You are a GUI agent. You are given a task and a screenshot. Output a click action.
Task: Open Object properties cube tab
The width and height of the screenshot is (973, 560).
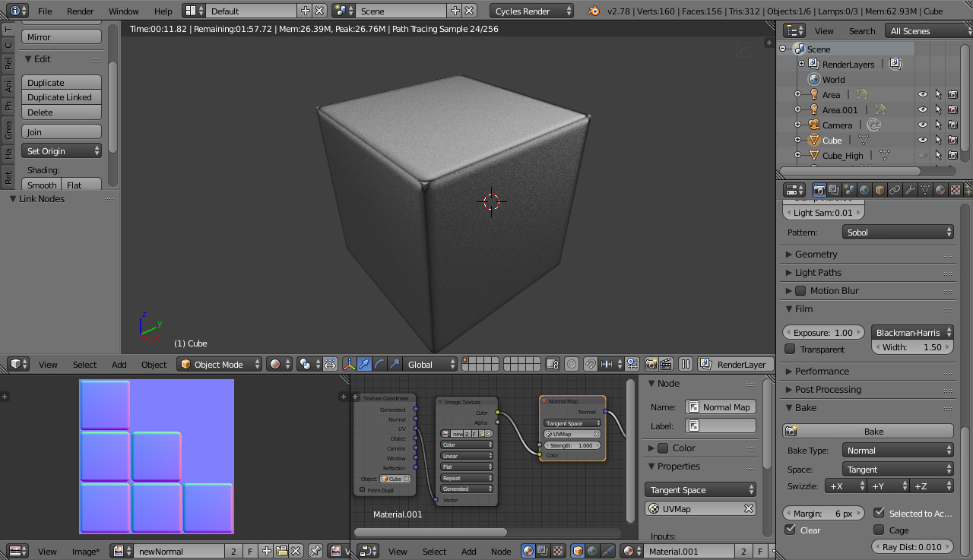[x=880, y=189]
